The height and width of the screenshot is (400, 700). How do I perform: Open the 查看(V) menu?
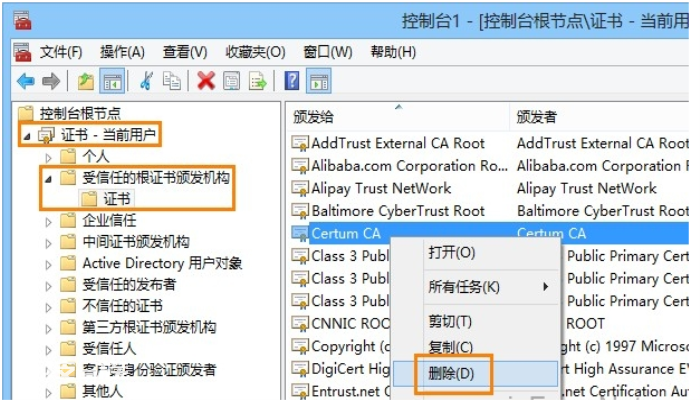tap(185, 52)
